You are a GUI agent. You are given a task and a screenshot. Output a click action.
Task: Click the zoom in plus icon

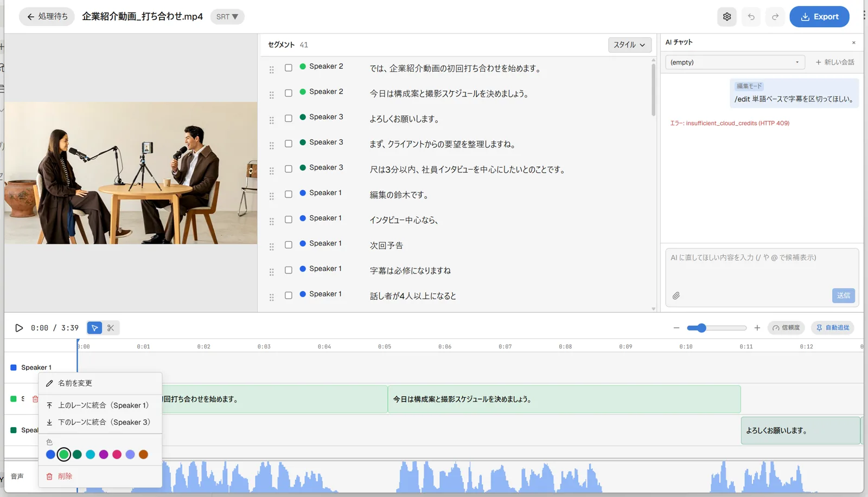coord(757,328)
